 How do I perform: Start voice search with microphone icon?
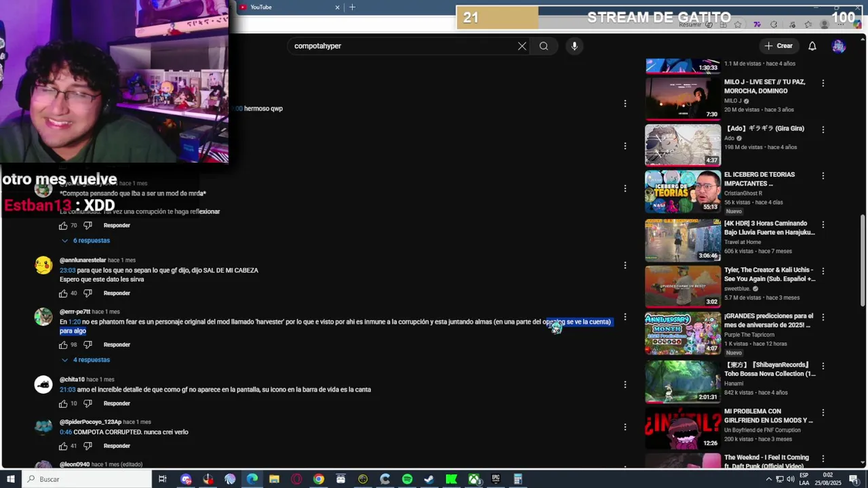click(x=574, y=46)
